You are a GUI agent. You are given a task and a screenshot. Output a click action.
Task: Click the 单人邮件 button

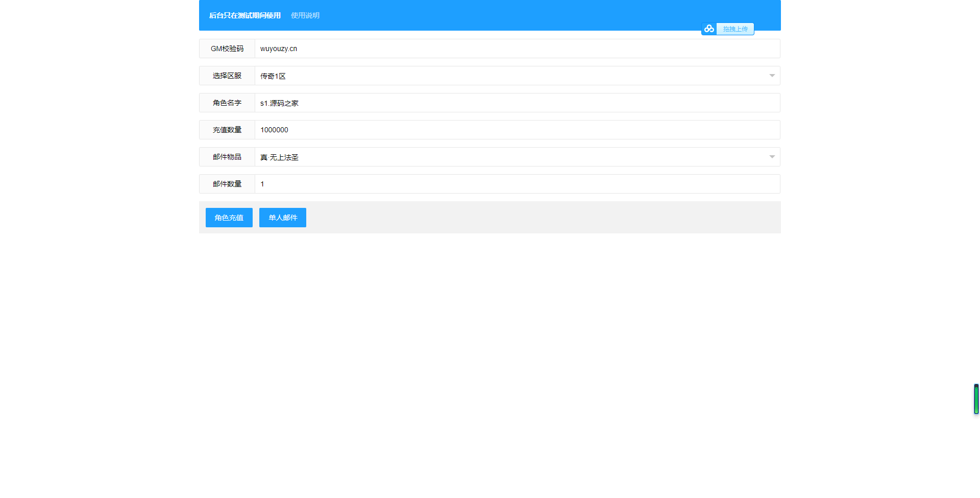pos(283,218)
